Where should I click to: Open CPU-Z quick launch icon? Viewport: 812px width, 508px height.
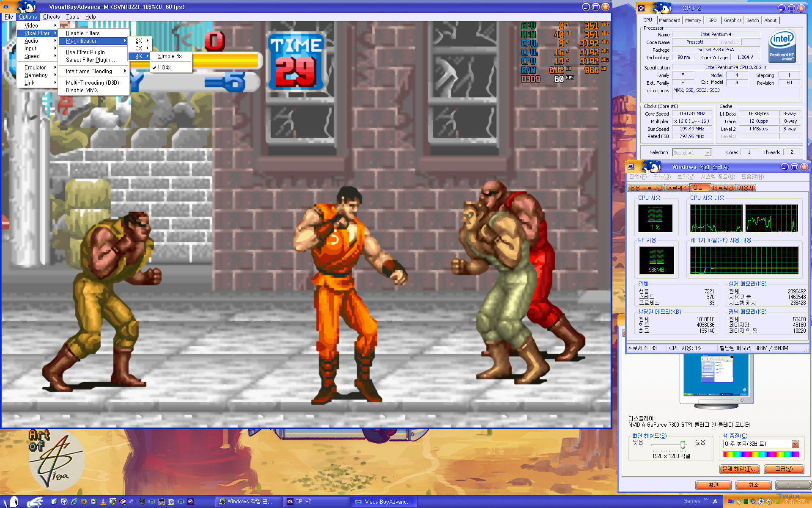(191, 502)
